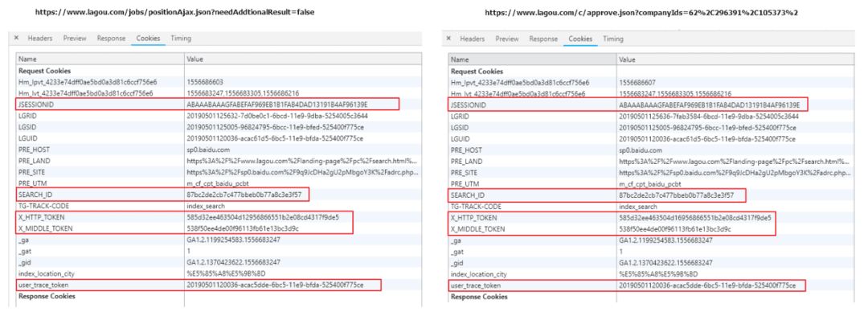Select m_cf_cpt_baidu_pcbt value in positionAjax.json panel
The width and height of the screenshot is (868, 312).
219,183
